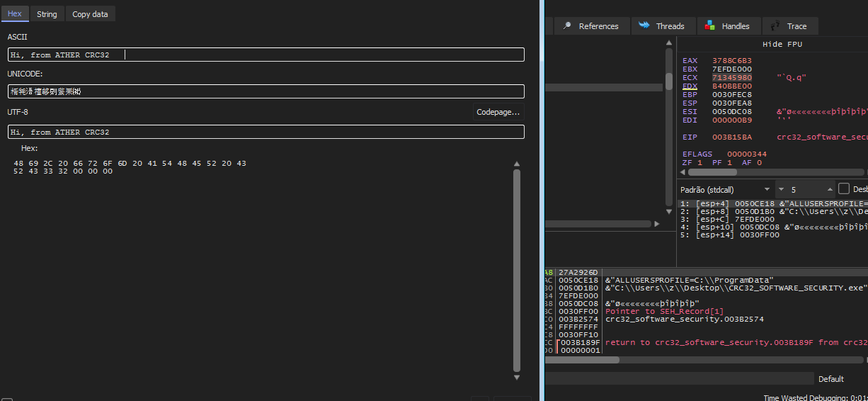Image resolution: width=868 pixels, height=401 pixels.
Task: Click the hex editor scroll up arrow
Action: 517,164
